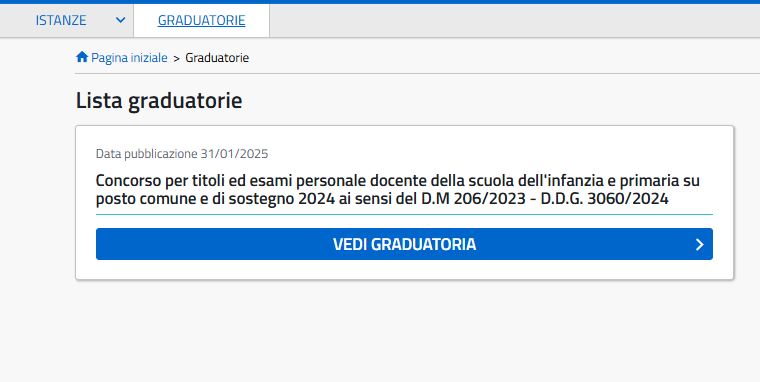Click the D.D.G. 3060/2024 text
The image size is (760, 382).
pos(604,199)
